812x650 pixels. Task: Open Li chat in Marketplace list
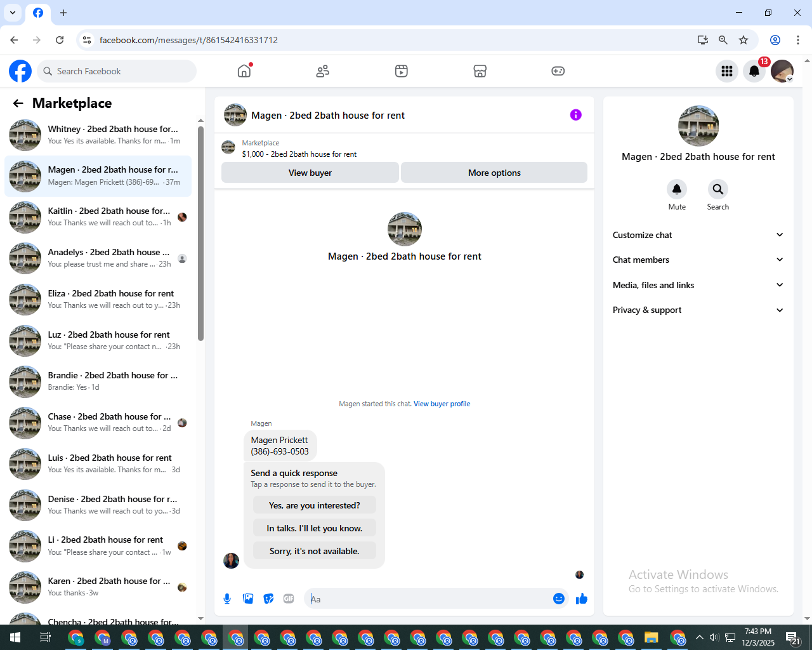[98, 546]
